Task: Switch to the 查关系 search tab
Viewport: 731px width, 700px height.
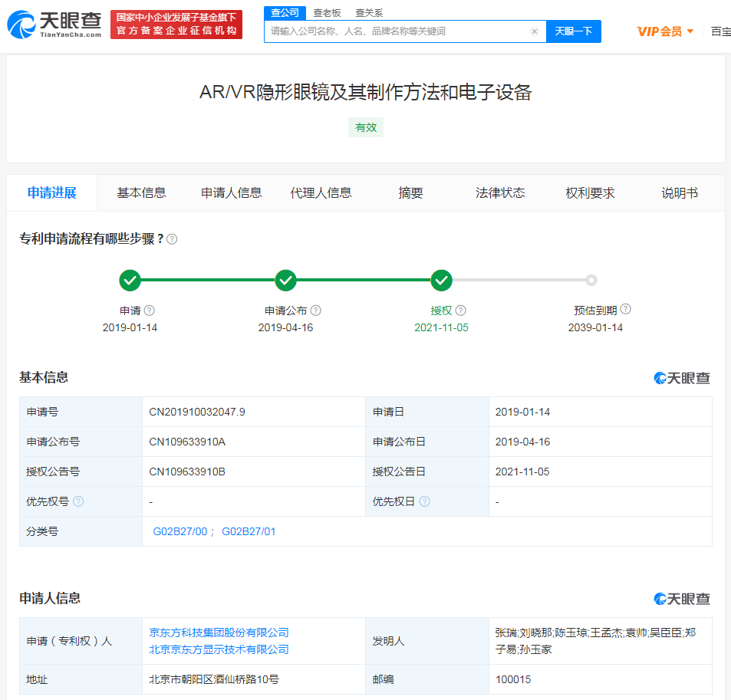Action: tap(369, 13)
